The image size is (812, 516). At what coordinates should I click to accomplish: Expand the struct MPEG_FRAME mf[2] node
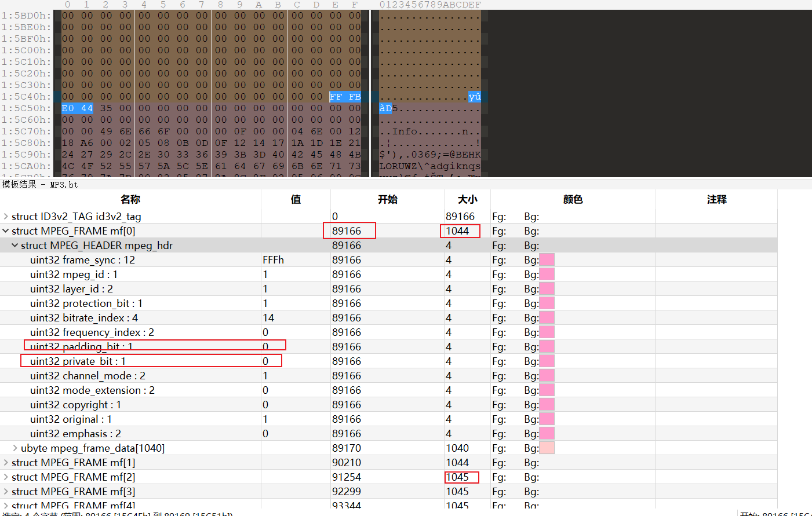tap(6, 477)
